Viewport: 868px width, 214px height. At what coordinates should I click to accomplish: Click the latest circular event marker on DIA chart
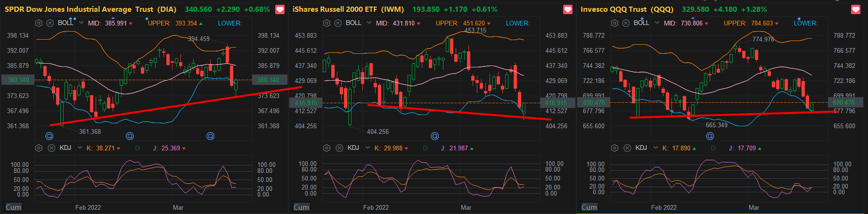[x=211, y=136]
